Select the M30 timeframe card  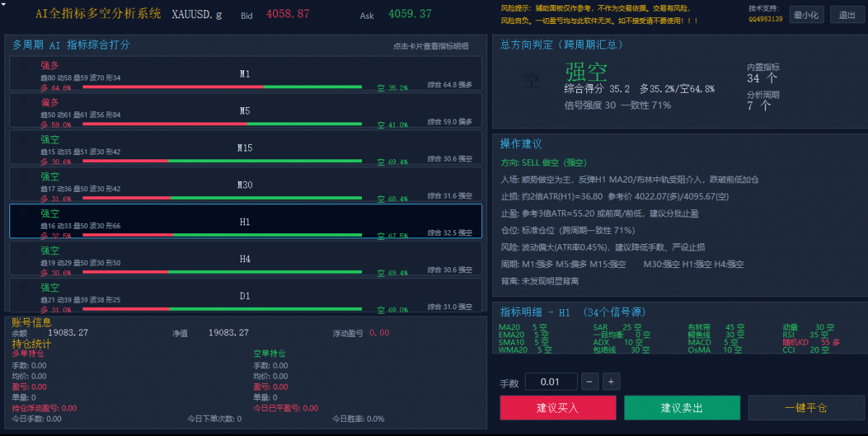pyautogui.click(x=245, y=185)
